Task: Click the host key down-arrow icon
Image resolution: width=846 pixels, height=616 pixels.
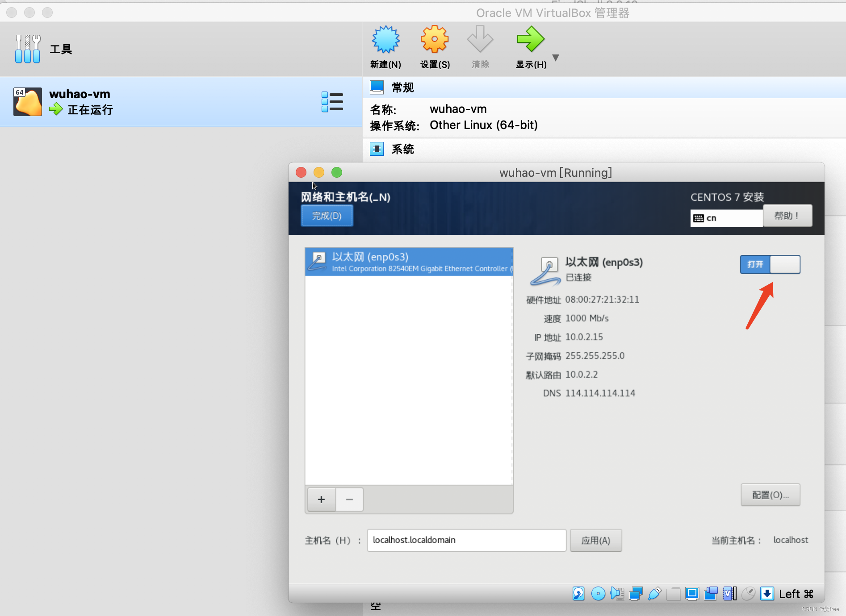Action: click(767, 594)
